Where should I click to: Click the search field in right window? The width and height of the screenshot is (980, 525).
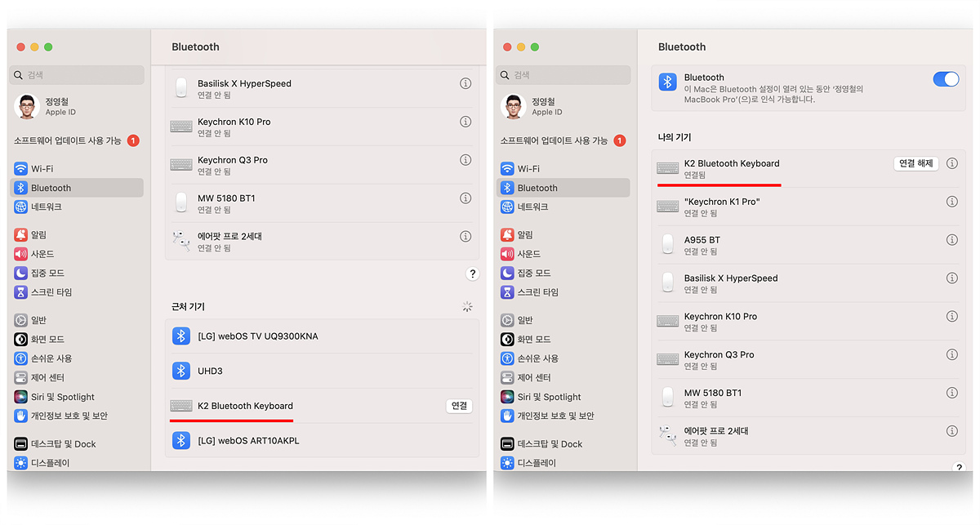(x=563, y=74)
